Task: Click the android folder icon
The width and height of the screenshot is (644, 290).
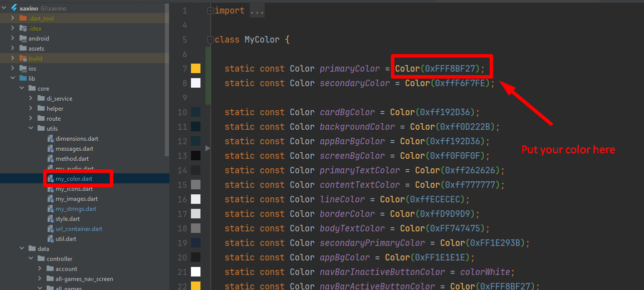Action: 23,39
